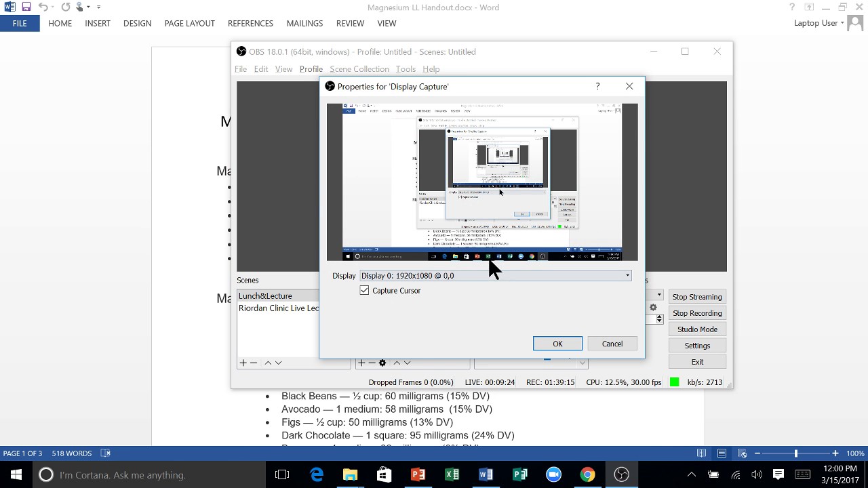Open Customize Quick Access Toolbar arrow
This screenshot has height=488, width=868.
[x=98, y=7]
